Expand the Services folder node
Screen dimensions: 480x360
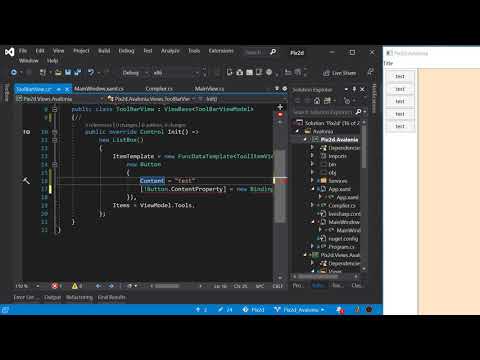[312, 181]
